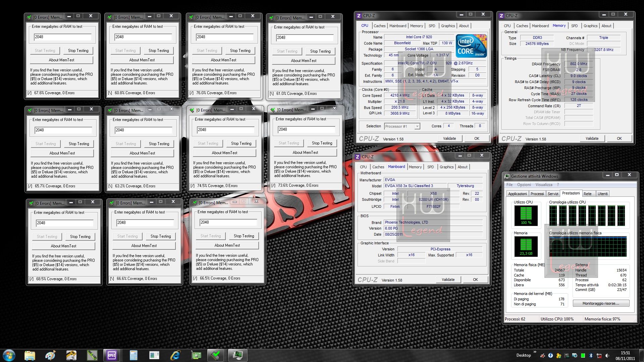Click the Bluetooth tray icon
The image size is (644, 362).
click(591, 356)
